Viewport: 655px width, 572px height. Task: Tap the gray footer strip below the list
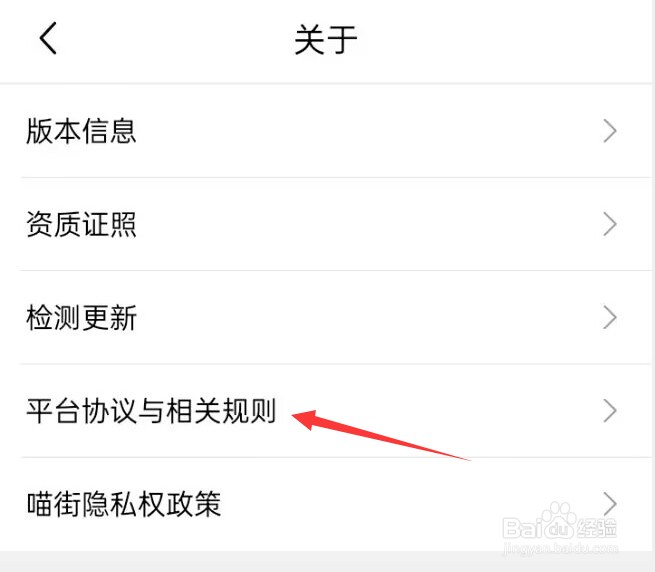(328, 561)
